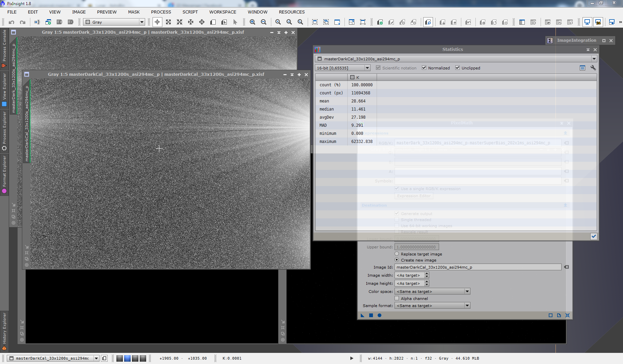
Task: Open the 16-bit range dropdown
Action: 343,68
